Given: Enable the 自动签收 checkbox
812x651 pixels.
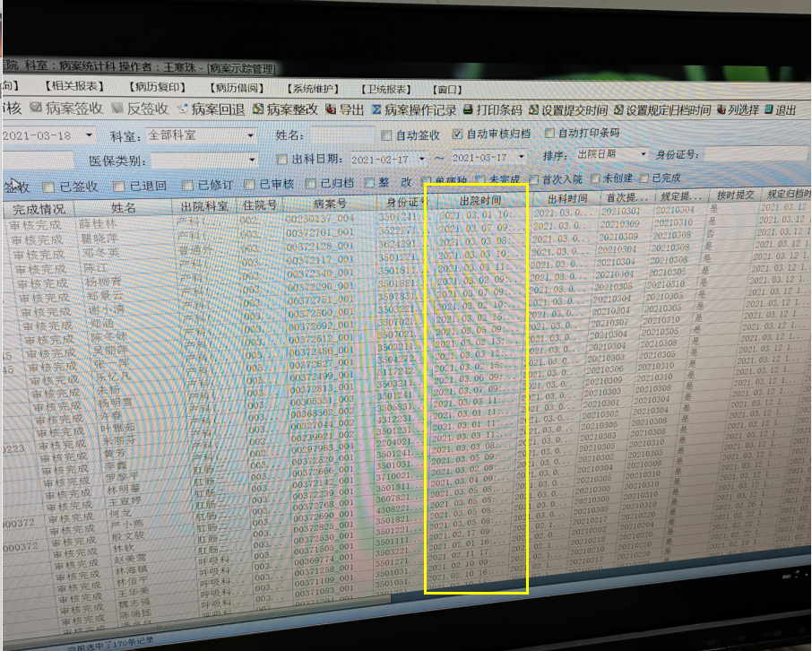Looking at the screenshot, I should (385, 135).
